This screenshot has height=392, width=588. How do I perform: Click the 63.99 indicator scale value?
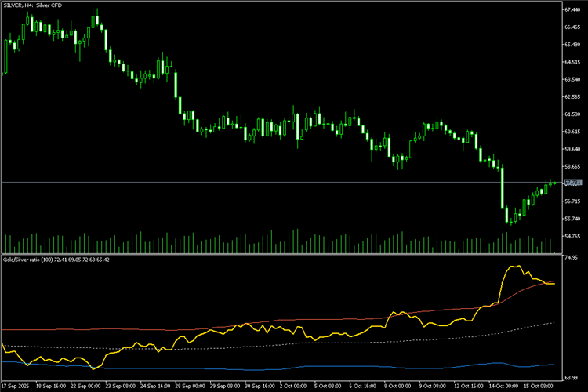coord(571,378)
